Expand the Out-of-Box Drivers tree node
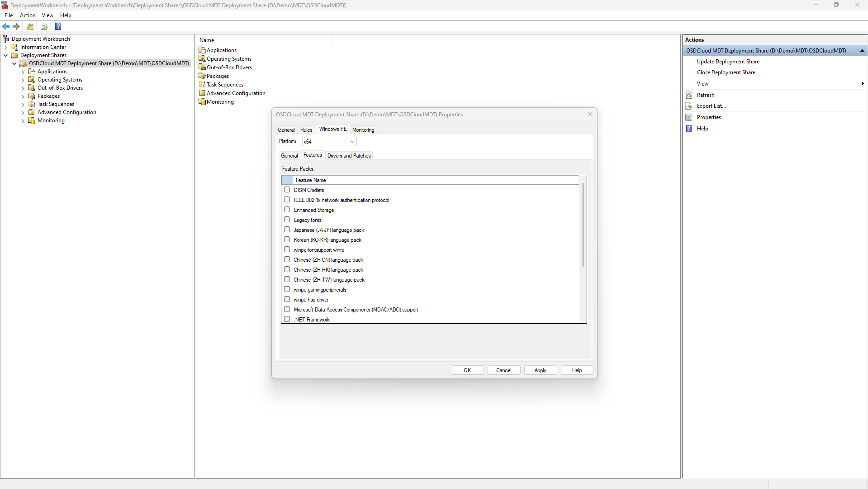The width and height of the screenshot is (868, 489). [23, 88]
